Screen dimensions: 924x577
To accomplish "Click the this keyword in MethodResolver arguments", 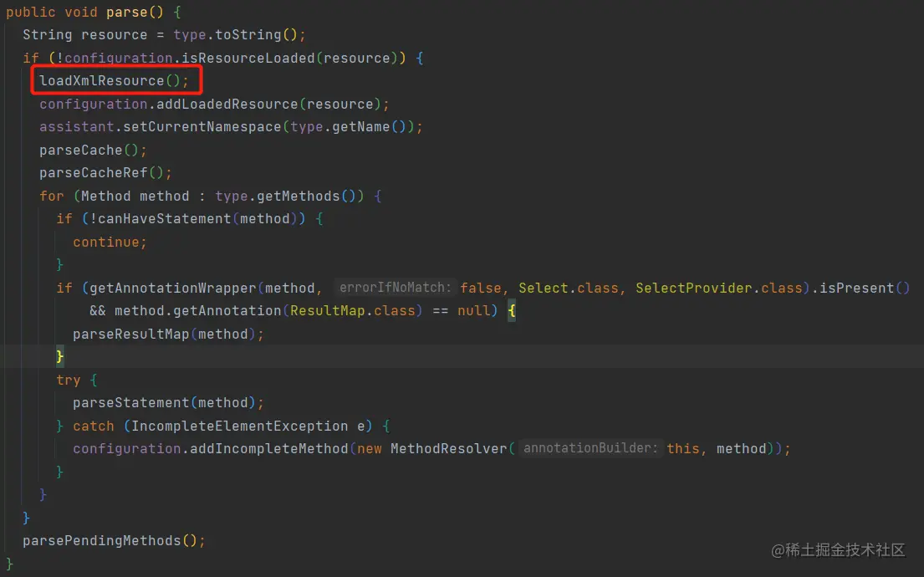I will 683,448.
